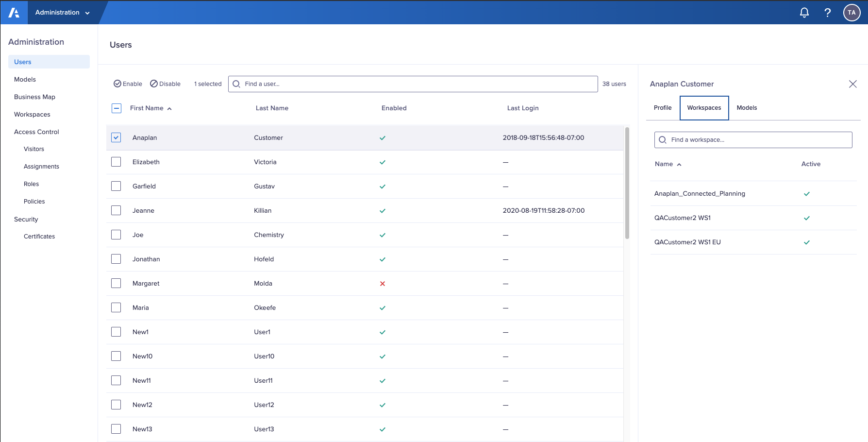The image size is (868, 442).
Task: Open the notifications bell
Action: (804, 13)
